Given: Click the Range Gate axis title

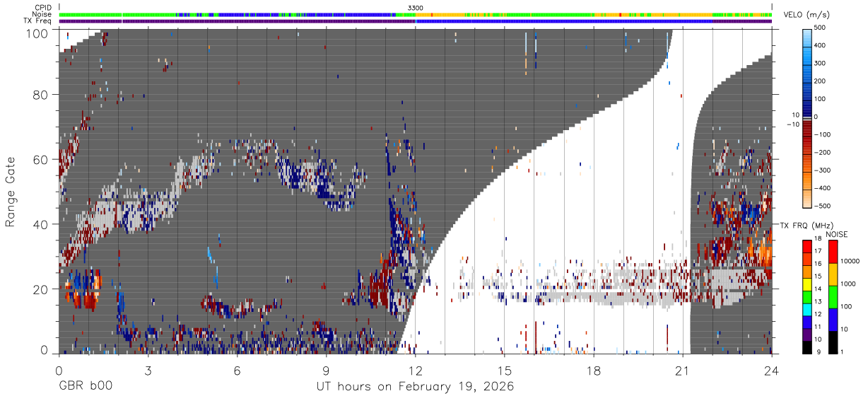Looking at the screenshot, I should (x=11, y=192).
